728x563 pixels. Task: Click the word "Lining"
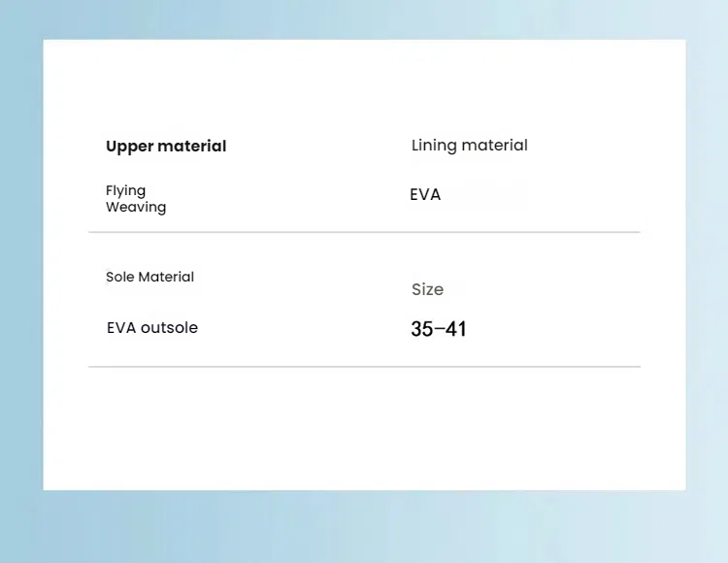click(434, 146)
